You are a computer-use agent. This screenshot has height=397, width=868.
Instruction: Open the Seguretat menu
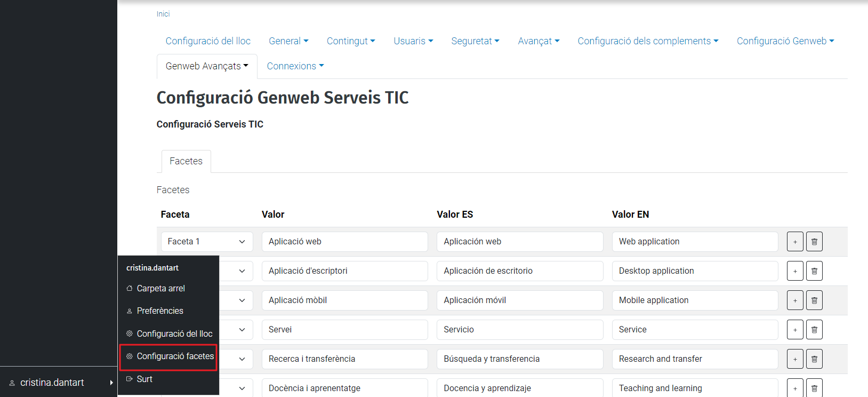coord(475,41)
